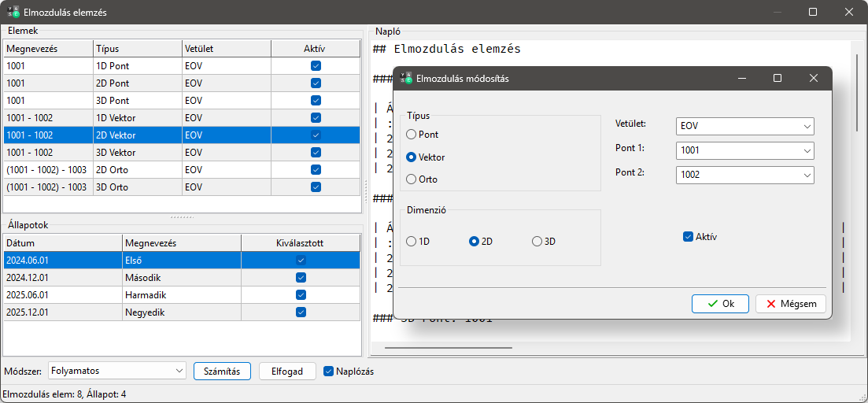Uncheck Aktív for the 3D Orto row

pos(316,187)
